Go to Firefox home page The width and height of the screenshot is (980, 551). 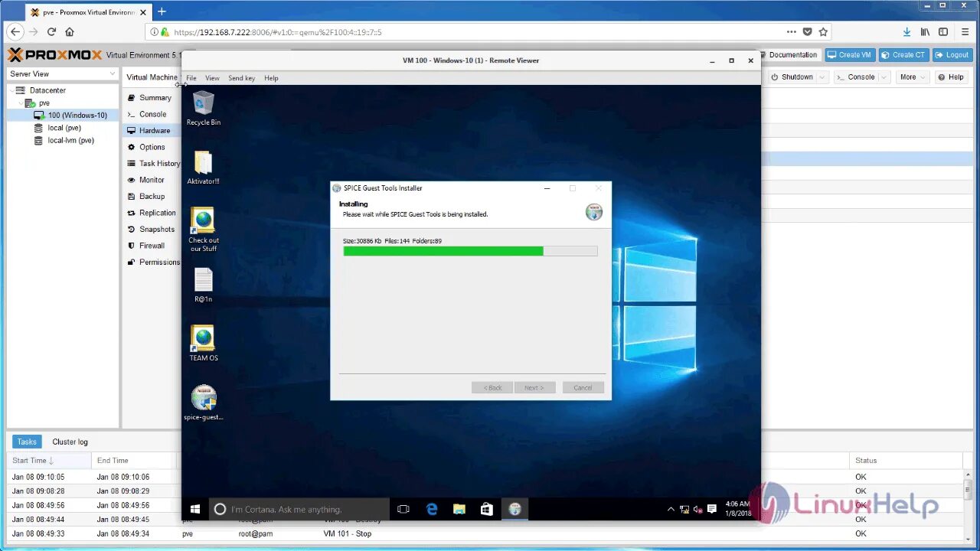[x=70, y=32]
